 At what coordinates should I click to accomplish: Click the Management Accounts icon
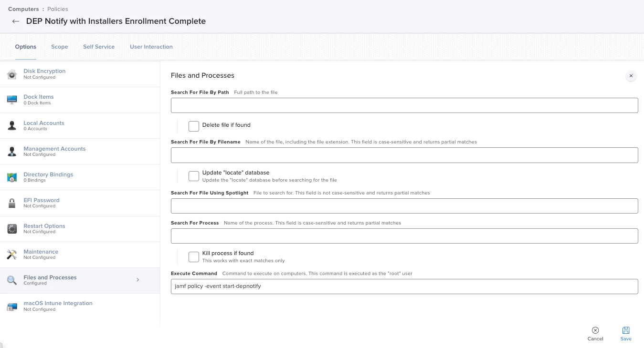12,151
